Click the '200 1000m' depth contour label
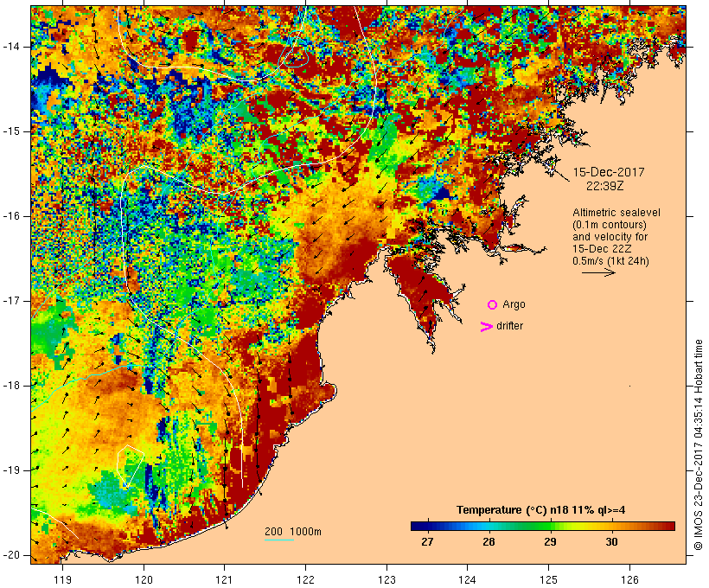Image resolution: width=709 pixels, height=588 pixels. point(293,532)
